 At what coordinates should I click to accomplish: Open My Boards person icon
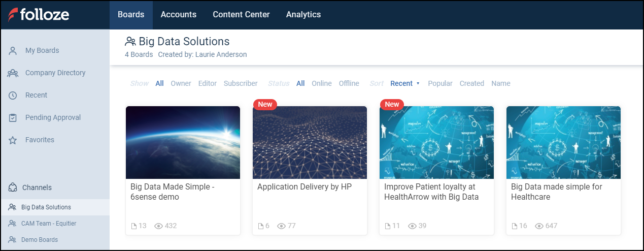click(x=13, y=50)
